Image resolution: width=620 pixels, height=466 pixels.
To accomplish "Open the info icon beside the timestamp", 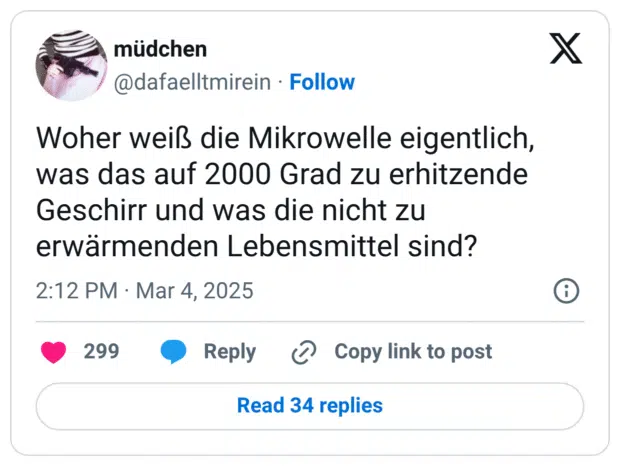I will [566, 291].
